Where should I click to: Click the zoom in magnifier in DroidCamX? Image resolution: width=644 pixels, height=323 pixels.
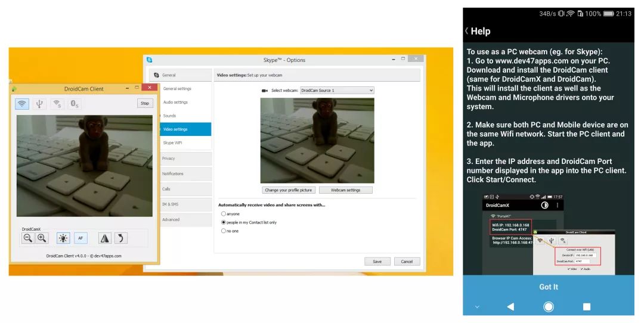[42, 238]
